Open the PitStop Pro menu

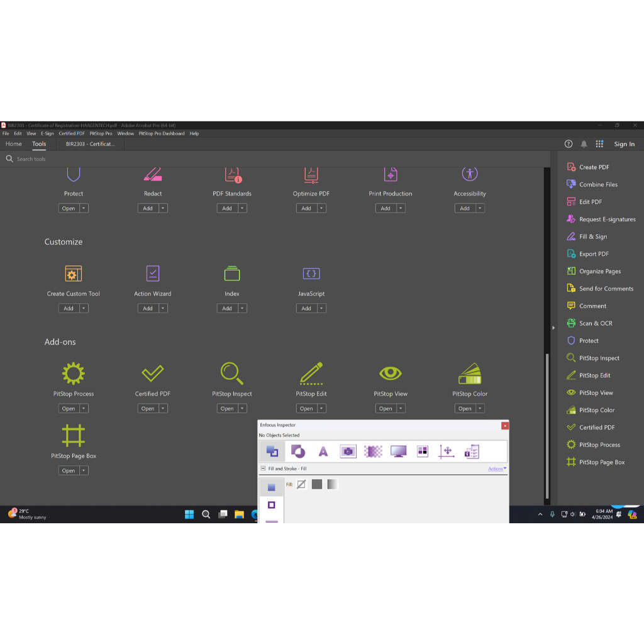[x=101, y=133]
